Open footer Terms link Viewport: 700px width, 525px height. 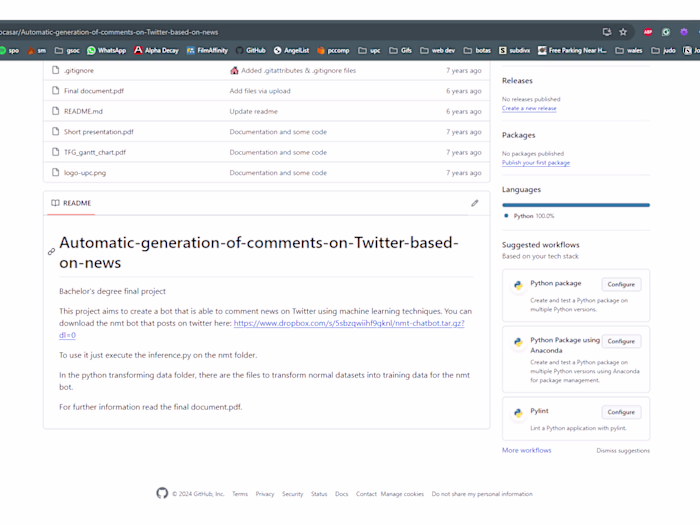click(240, 494)
